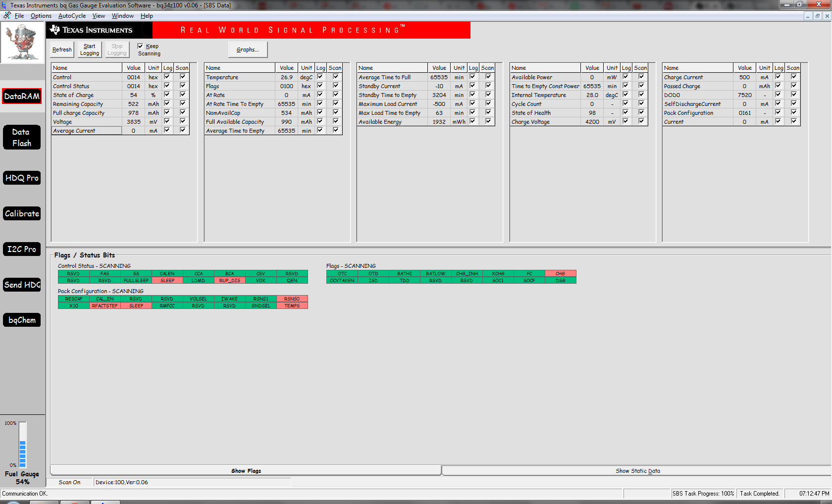Click the Scan On status field
This screenshot has height=504, width=832.
pyautogui.click(x=69, y=482)
